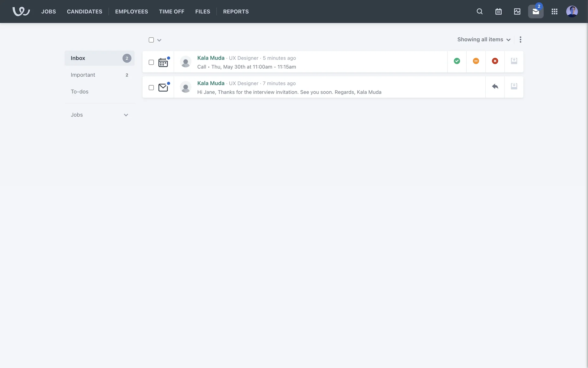
Task: Open the inbox mail icon with badge
Action: pyautogui.click(x=536, y=11)
